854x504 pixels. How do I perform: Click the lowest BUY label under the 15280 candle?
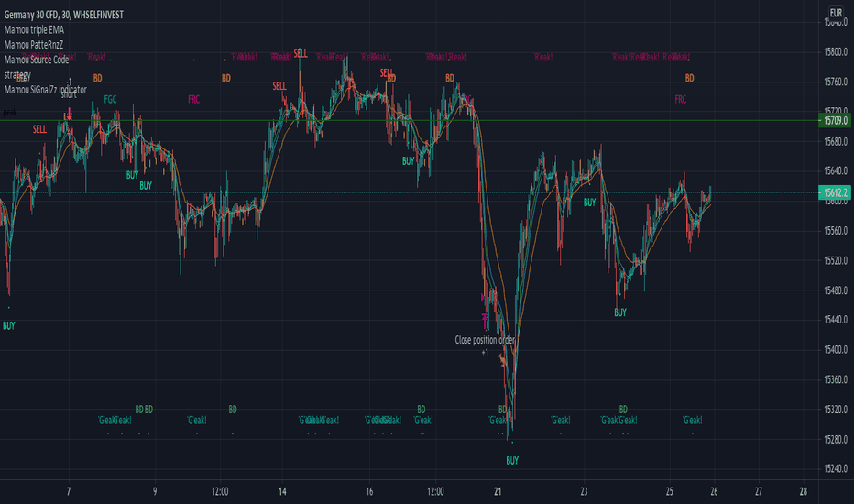512,461
